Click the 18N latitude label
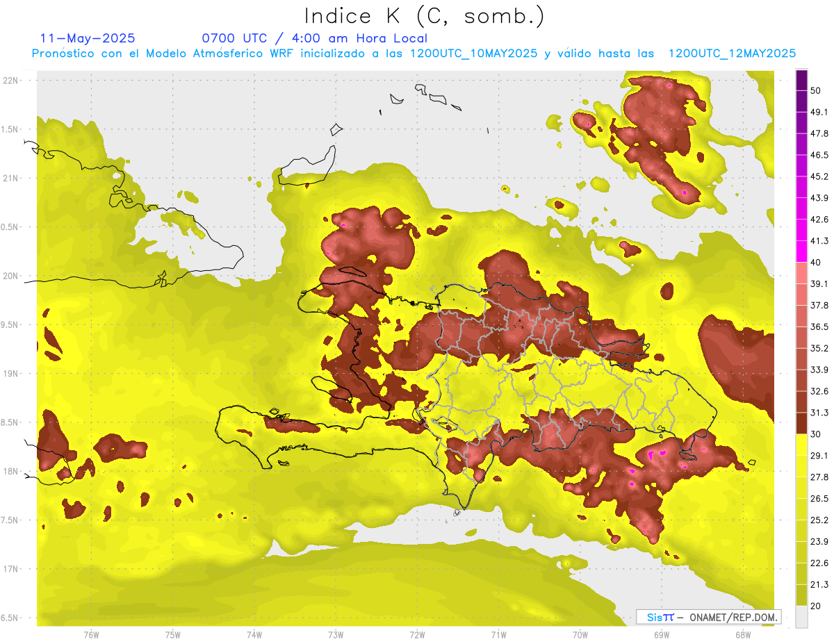Viewport: 834px width, 644px height. pos(11,472)
